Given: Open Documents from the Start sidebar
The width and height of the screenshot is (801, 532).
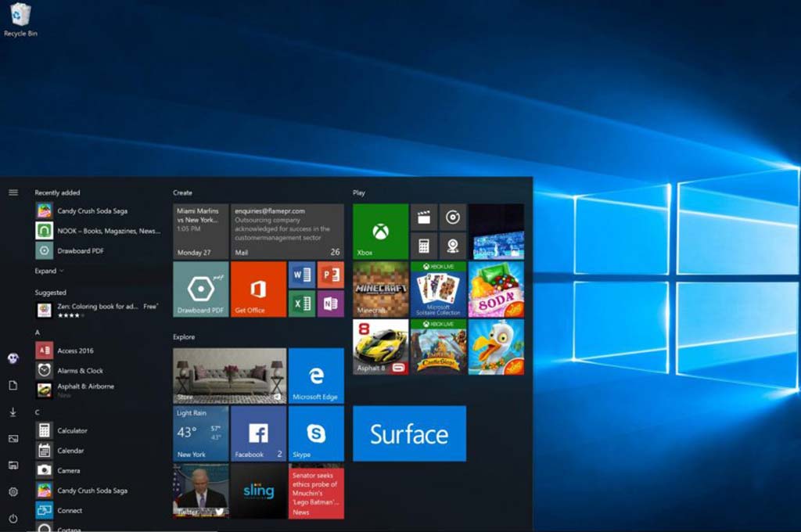Looking at the screenshot, I should pyautogui.click(x=13, y=386).
